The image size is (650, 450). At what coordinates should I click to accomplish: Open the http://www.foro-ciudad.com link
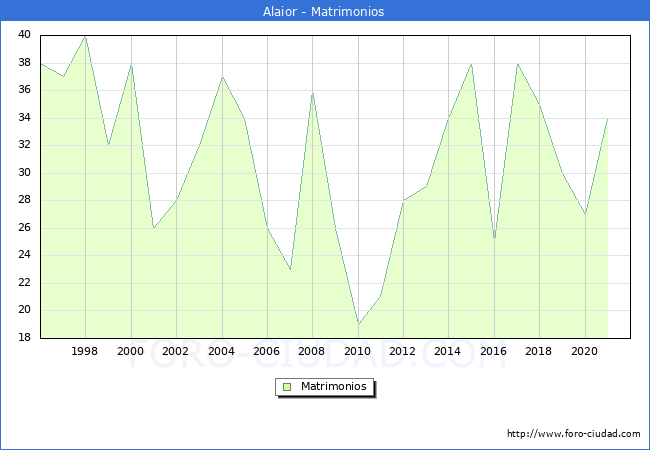tap(574, 433)
